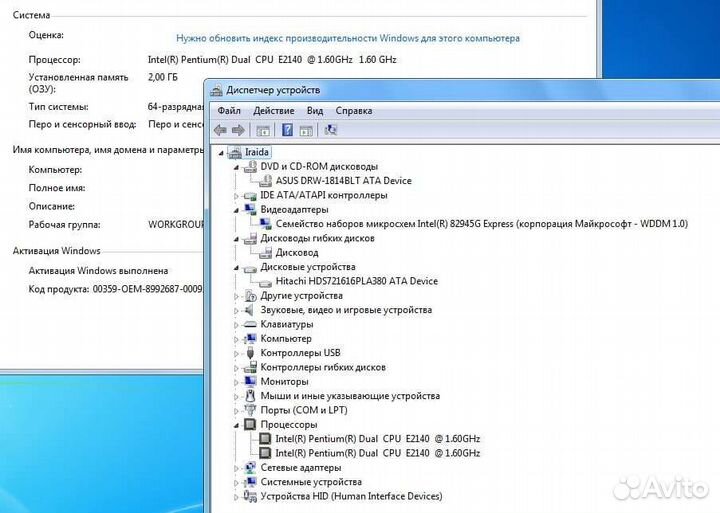Click the update Windows performance index link
The image size is (720, 513).
(x=348, y=38)
